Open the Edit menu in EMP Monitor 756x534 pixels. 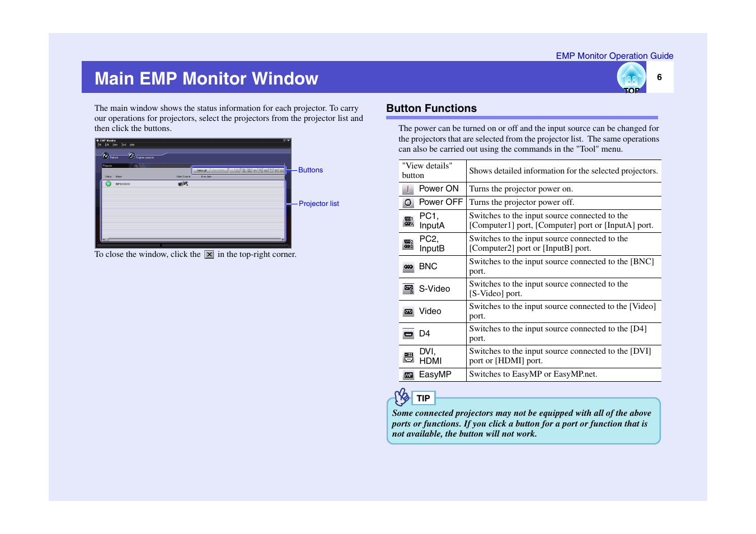pyautogui.click(x=107, y=144)
